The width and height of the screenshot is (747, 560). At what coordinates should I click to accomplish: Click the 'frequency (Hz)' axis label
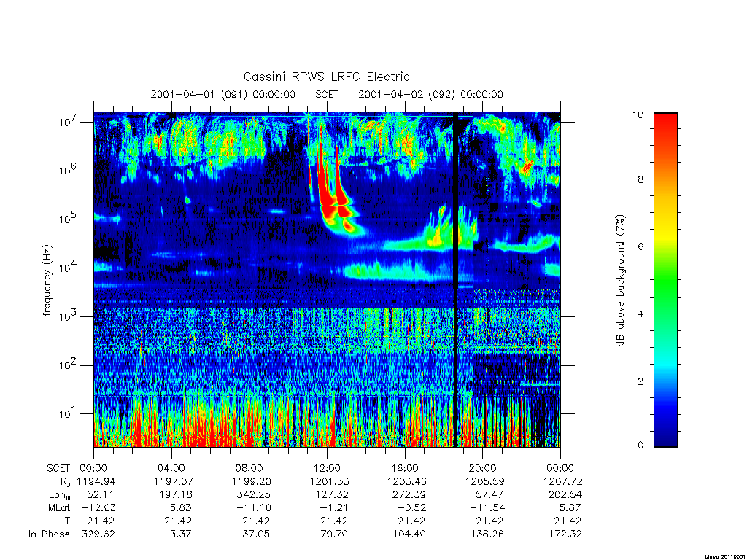point(47,281)
